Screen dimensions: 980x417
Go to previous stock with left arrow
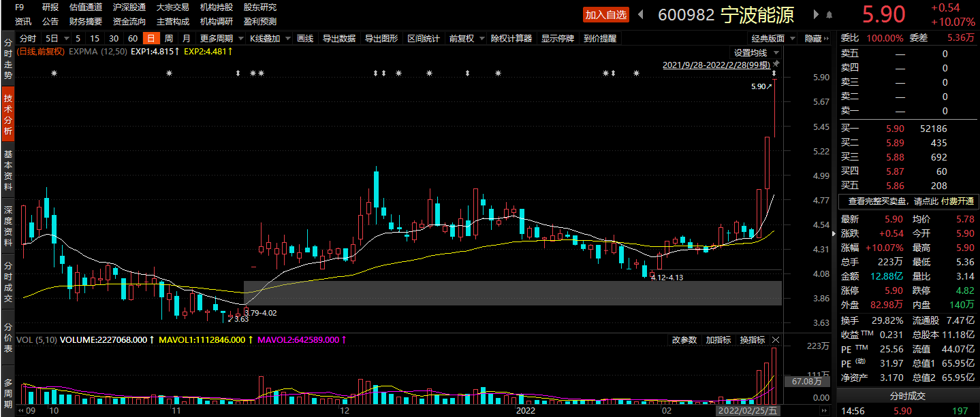click(x=640, y=14)
